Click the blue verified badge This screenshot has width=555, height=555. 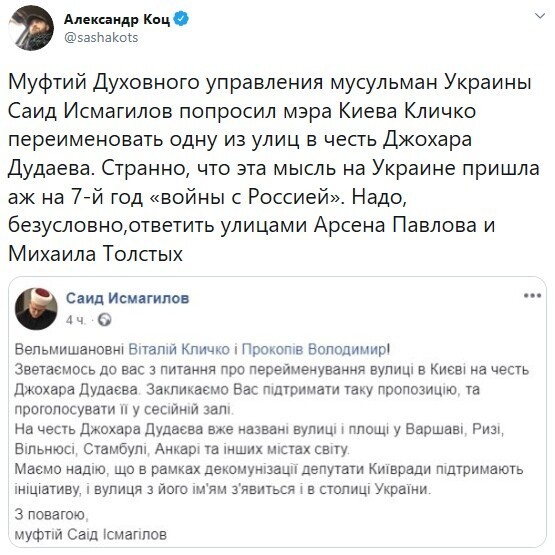[182, 19]
